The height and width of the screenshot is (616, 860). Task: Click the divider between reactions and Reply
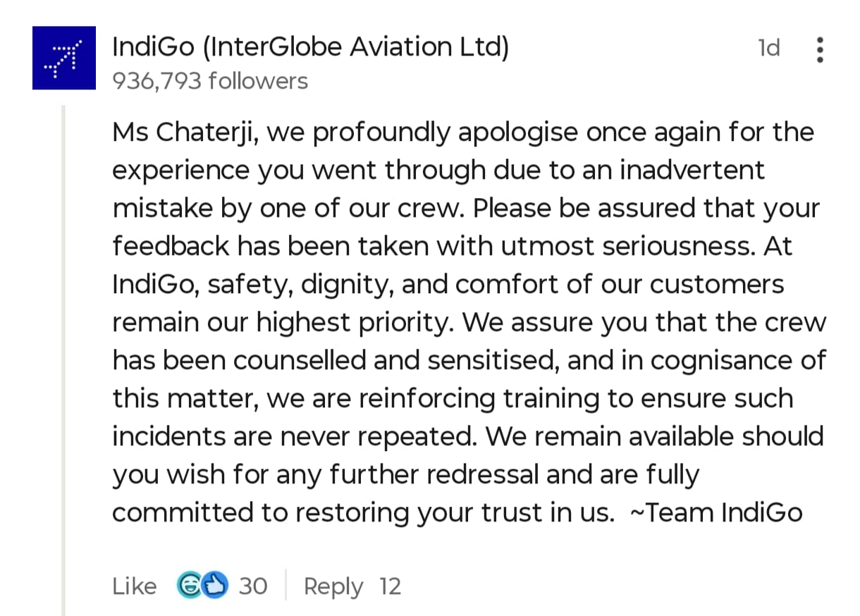285,585
